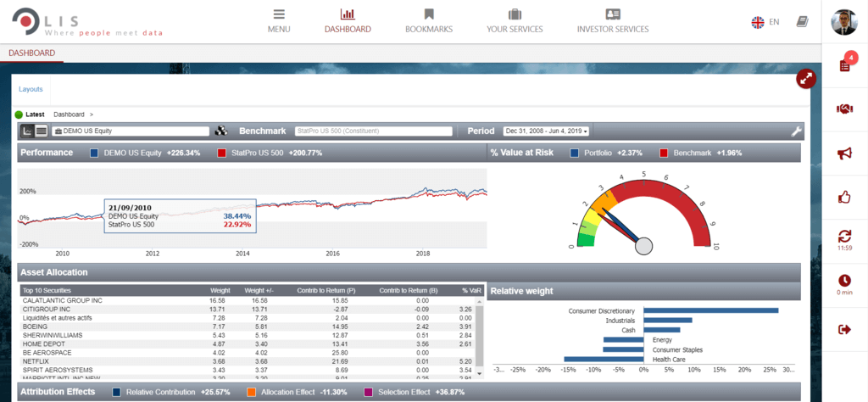
Task: Sort table by Weight +/- column header
Action: click(x=259, y=291)
